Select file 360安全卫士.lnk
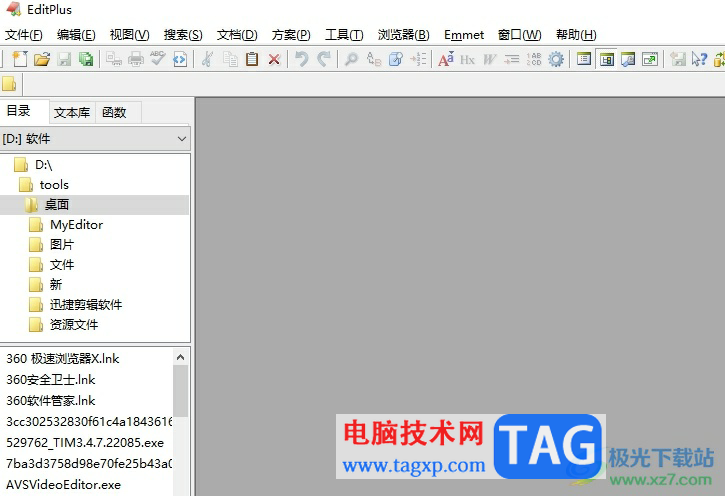The width and height of the screenshot is (725, 496). pyautogui.click(x=51, y=380)
